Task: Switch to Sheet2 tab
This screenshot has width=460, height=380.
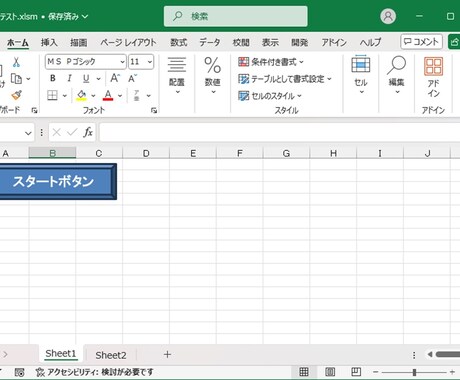Action: click(111, 355)
